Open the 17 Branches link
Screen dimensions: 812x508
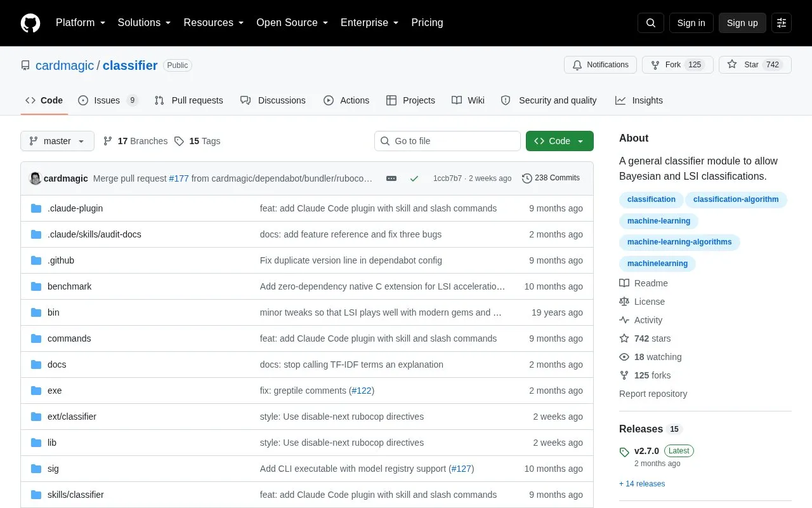pos(135,141)
